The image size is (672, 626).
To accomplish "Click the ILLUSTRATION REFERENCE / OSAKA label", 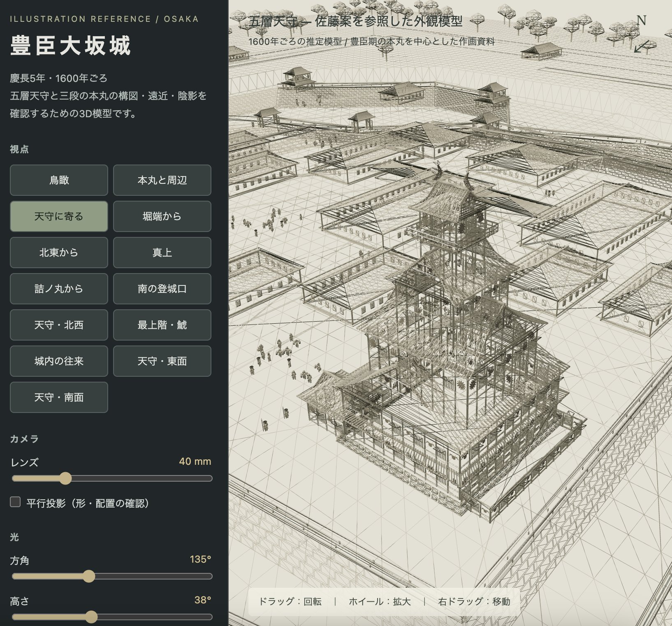I will click(104, 19).
